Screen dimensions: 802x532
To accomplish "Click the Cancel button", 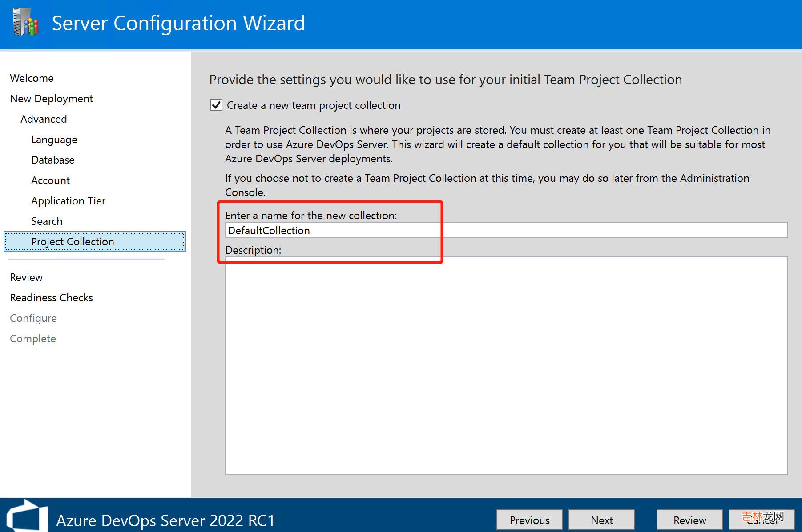I will pos(762,520).
